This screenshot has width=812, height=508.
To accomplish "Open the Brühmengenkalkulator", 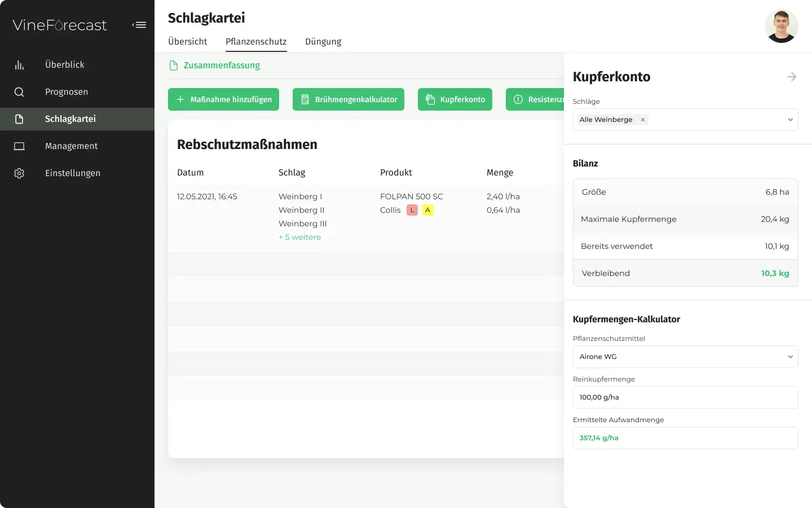I will click(x=348, y=99).
